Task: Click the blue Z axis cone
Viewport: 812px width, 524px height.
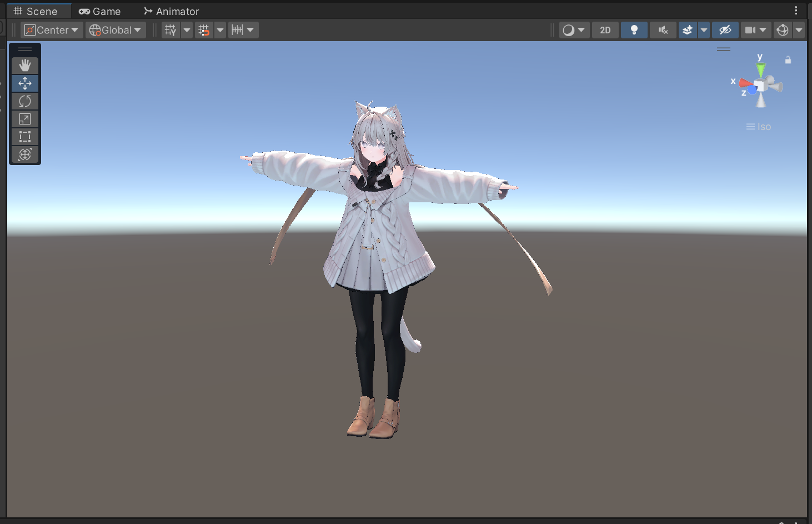Action: point(752,89)
